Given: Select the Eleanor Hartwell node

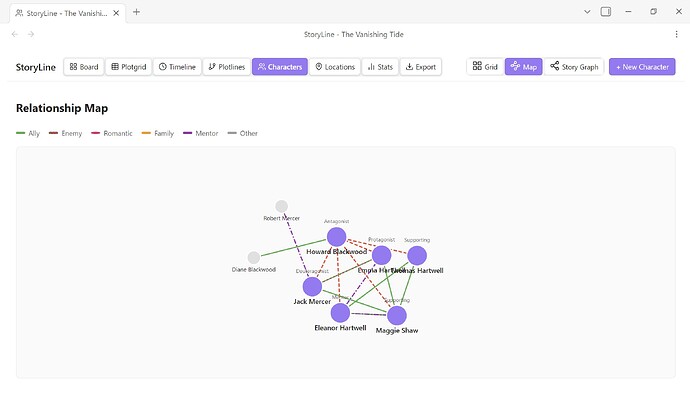Looking at the screenshot, I should pos(340,313).
